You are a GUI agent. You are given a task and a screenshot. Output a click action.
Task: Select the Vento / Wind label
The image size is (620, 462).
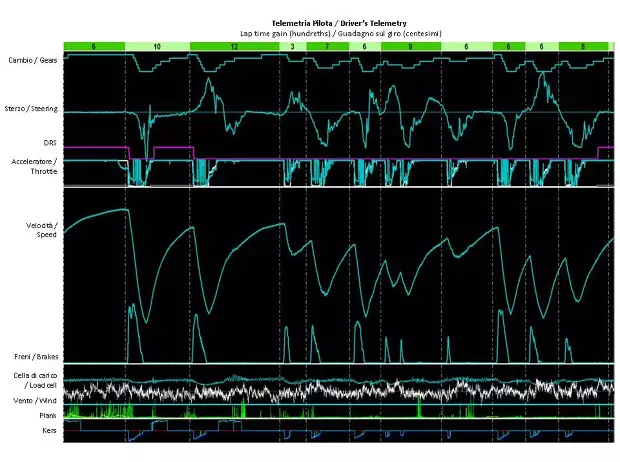tap(35, 401)
